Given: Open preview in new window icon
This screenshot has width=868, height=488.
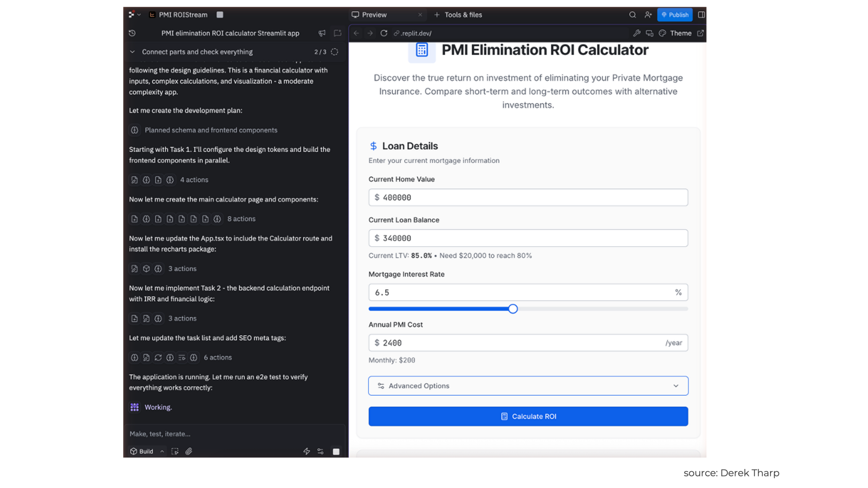Looking at the screenshot, I should click(x=700, y=33).
